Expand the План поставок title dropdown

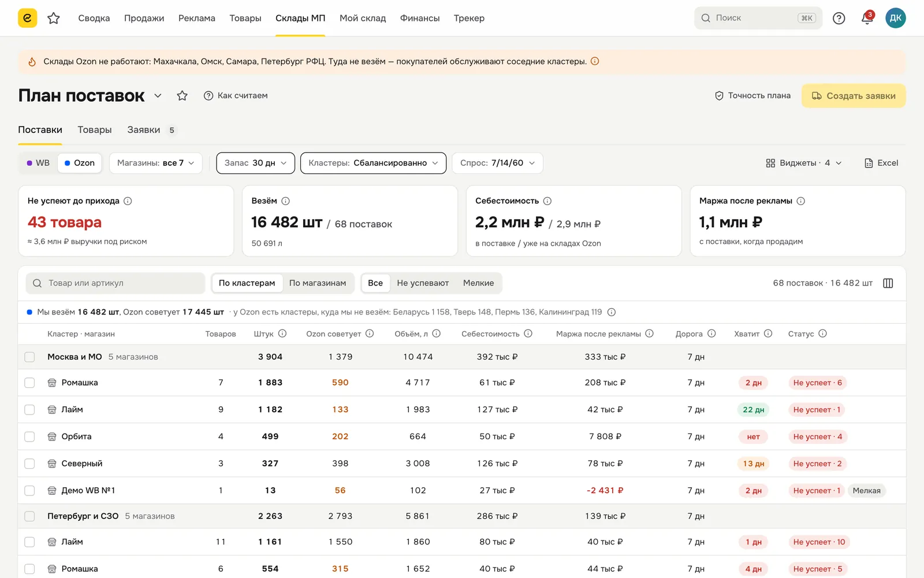click(158, 95)
